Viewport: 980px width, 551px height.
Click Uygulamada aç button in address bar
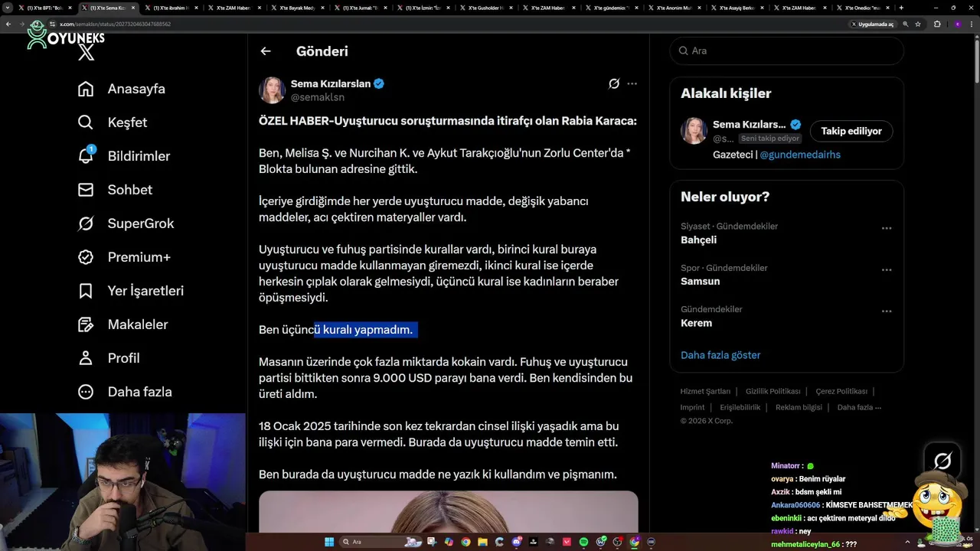[873, 24]
